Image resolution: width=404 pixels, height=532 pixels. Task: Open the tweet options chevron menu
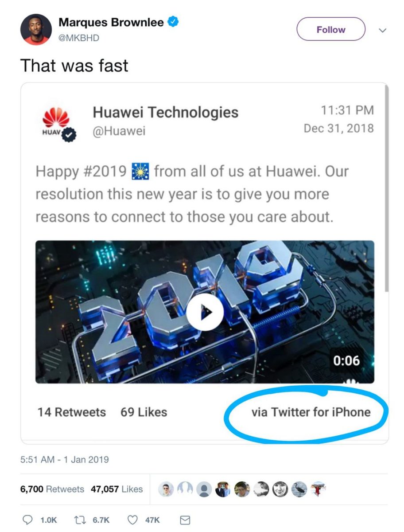(x=382, y=31)
